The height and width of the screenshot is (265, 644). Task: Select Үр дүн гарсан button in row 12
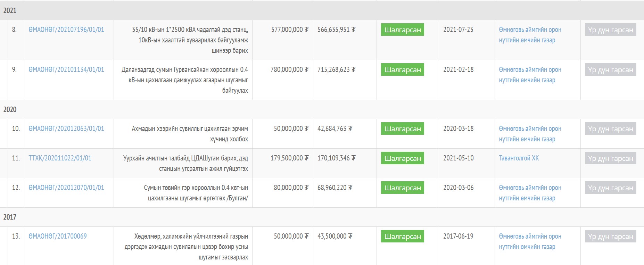click(x=610, y=188)
